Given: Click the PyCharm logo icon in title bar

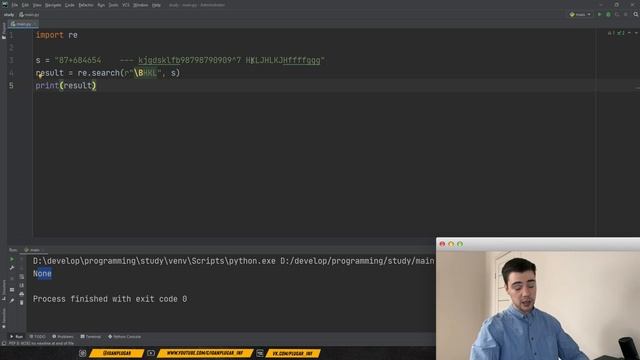Looking at the screenshot, I should [5, 5].
